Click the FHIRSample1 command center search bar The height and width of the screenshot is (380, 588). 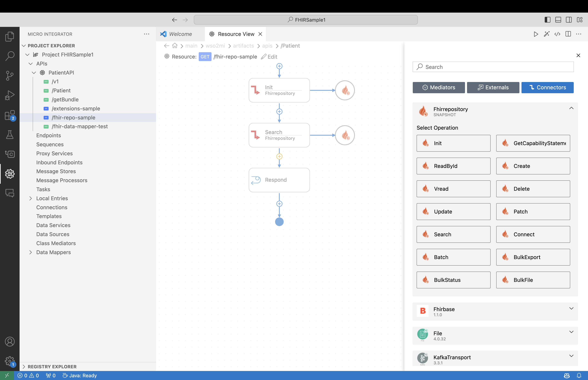(x=306, y=20)
